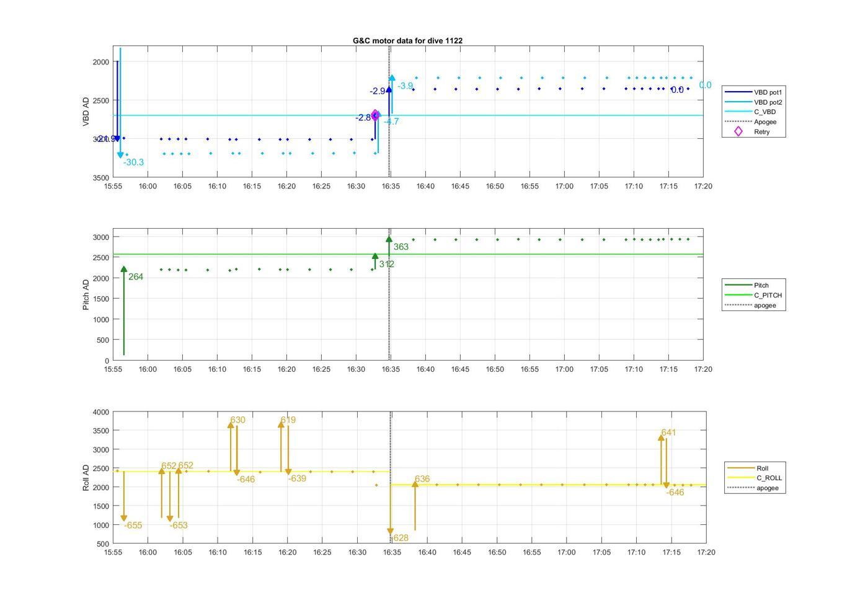868x611 pixels.
Task: Click the magenta Retry diamond in VBD legend
Action: [x=738, y=131]
